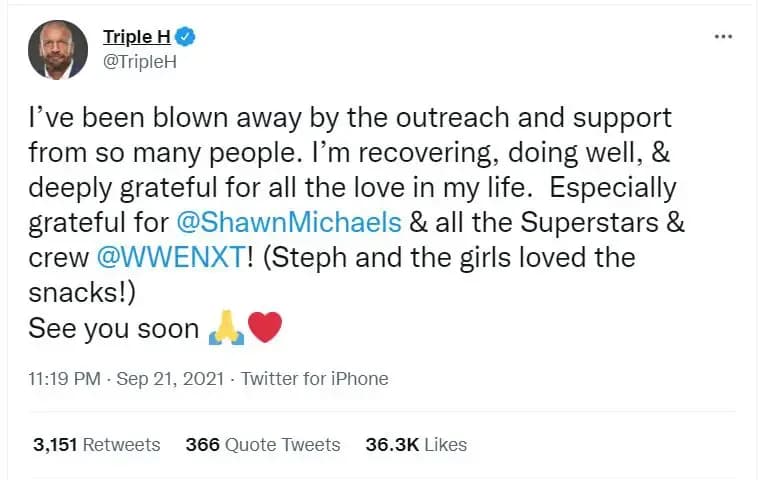Click the 11:19 PM time
The height and width of the screenshot is (480, 758).
(x=64, y=379)
